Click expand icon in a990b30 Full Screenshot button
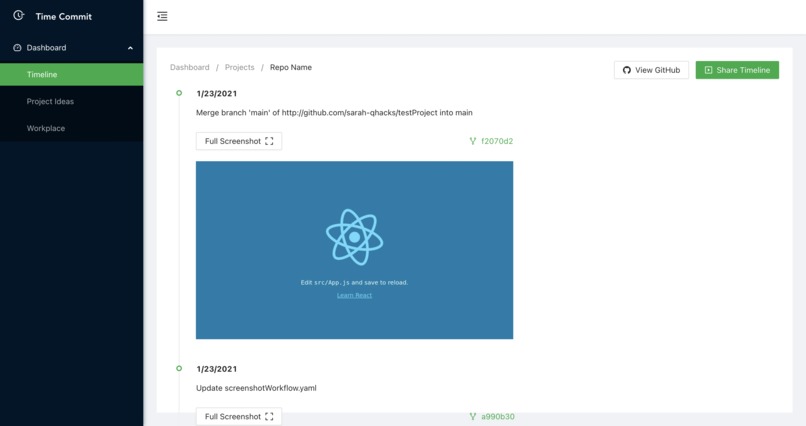The width and height of the screenshot is (806, 426). (269, 417)
